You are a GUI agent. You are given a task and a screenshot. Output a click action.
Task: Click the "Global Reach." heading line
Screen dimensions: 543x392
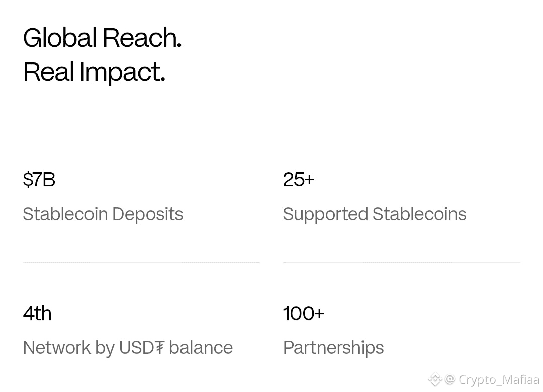tap(102, 38)
